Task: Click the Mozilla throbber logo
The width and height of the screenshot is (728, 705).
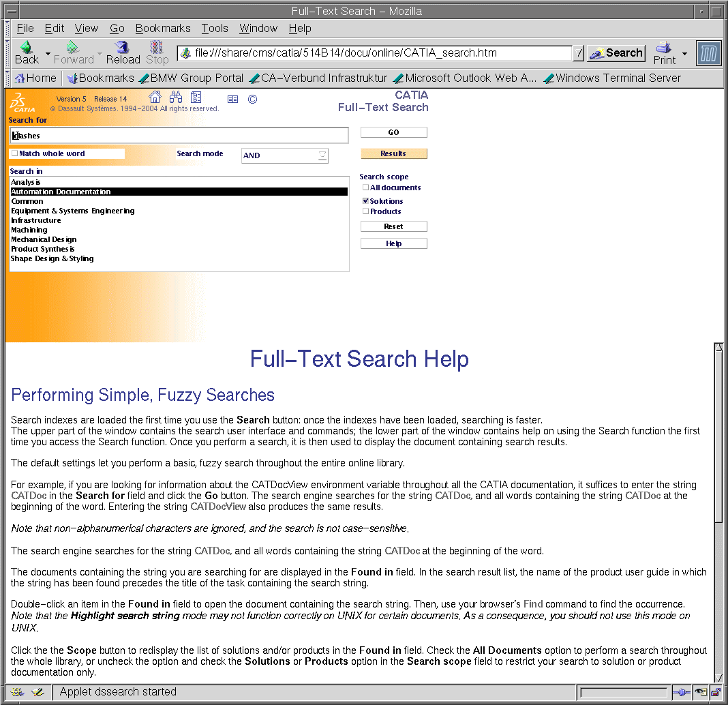Action: coord(708,53)
